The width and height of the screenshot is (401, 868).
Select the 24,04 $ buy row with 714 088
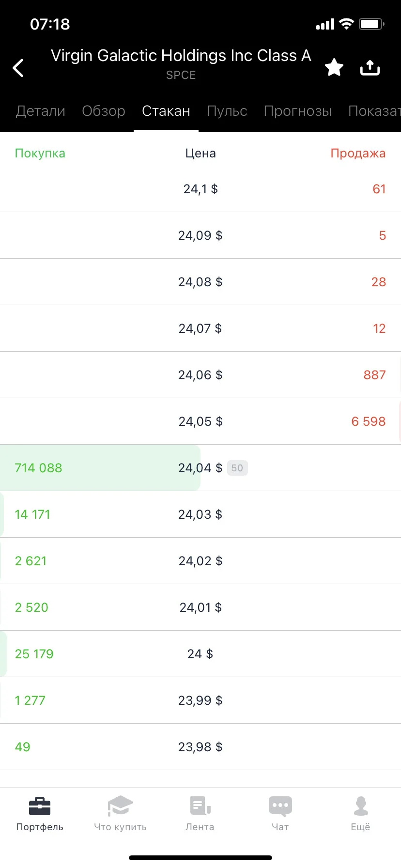(200, 468)
